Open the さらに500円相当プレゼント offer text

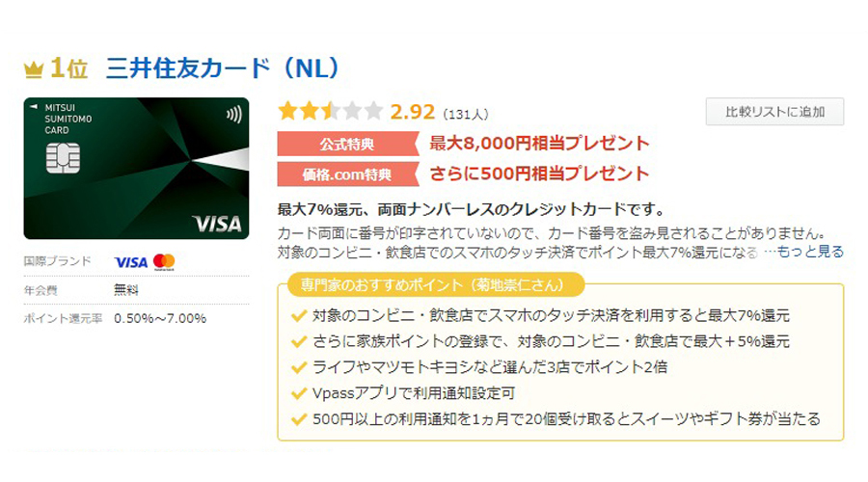point(539,174)
